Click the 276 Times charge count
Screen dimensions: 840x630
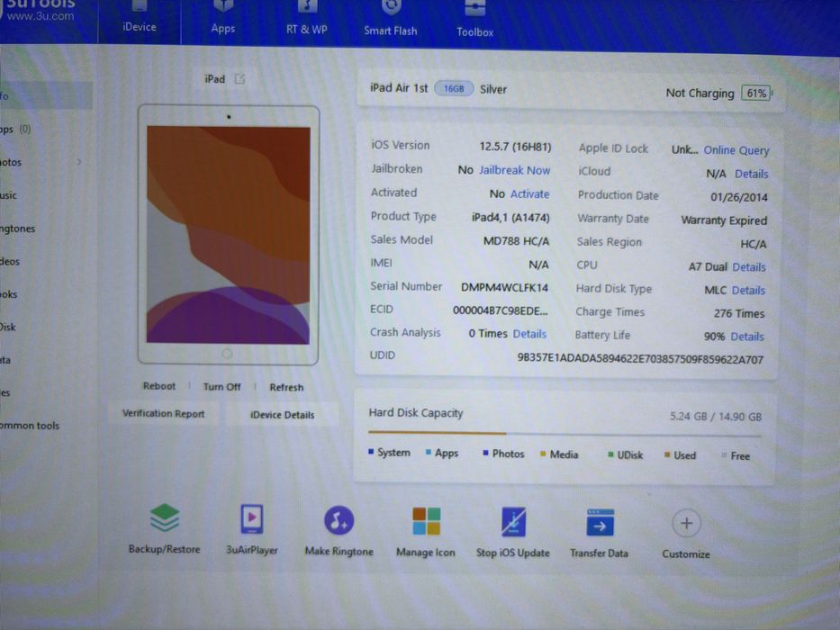[x=739, y=313]
